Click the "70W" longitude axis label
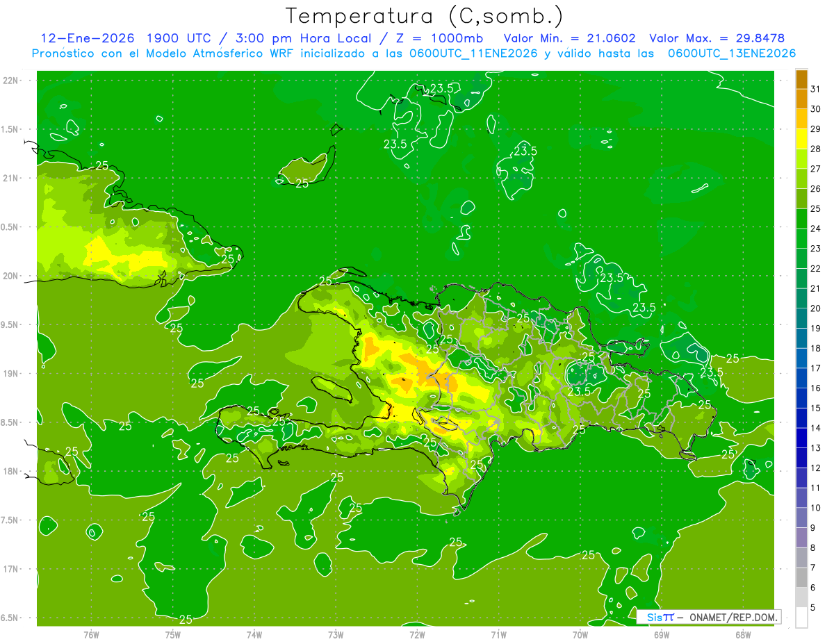 580,634
